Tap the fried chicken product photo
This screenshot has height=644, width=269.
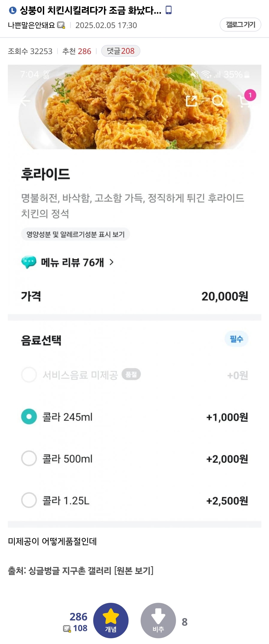(x=134, y=107)
